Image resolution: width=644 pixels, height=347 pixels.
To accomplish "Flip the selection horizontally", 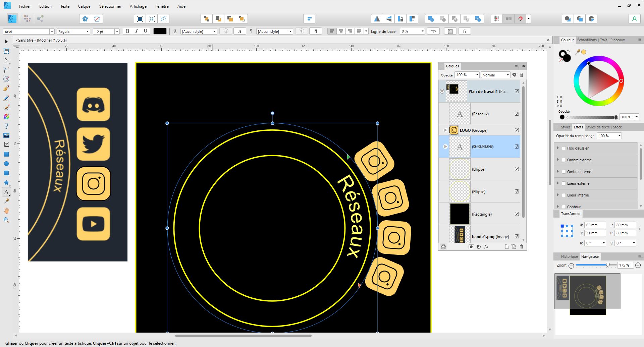I will tap(377, 19).
